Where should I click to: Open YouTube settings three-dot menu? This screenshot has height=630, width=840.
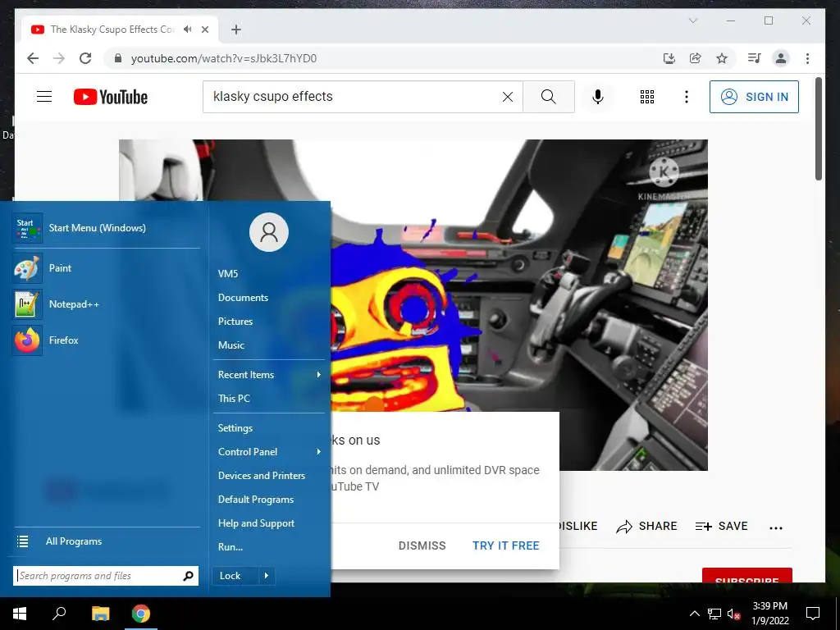[x=687, y=97]
